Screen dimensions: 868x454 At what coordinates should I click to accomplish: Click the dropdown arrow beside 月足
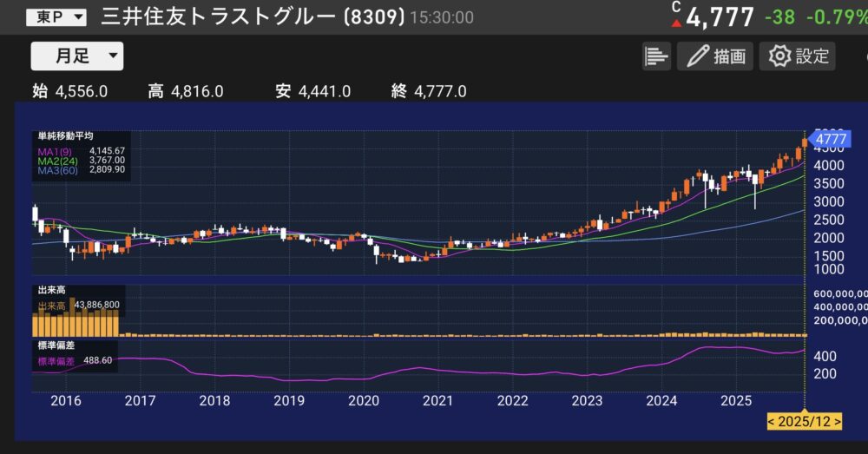(113, 56)
